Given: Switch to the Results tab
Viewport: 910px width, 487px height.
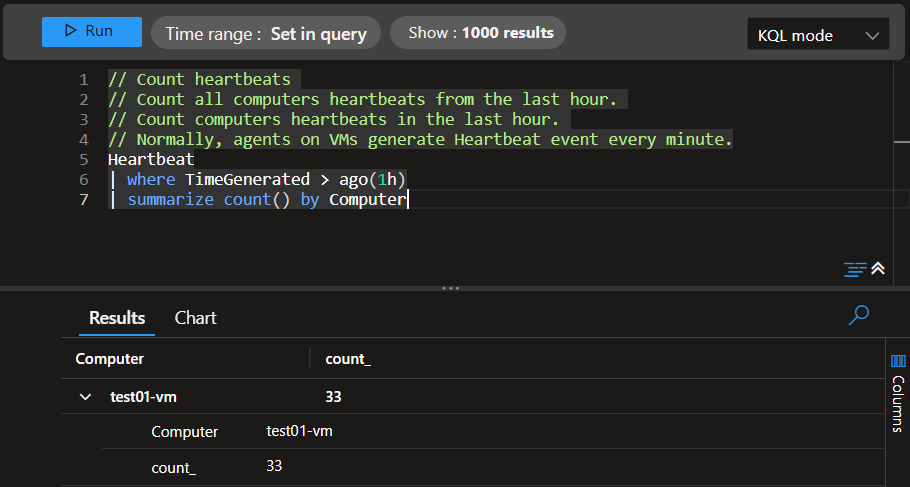Looking at the screenshot, I should coord(117,318).
